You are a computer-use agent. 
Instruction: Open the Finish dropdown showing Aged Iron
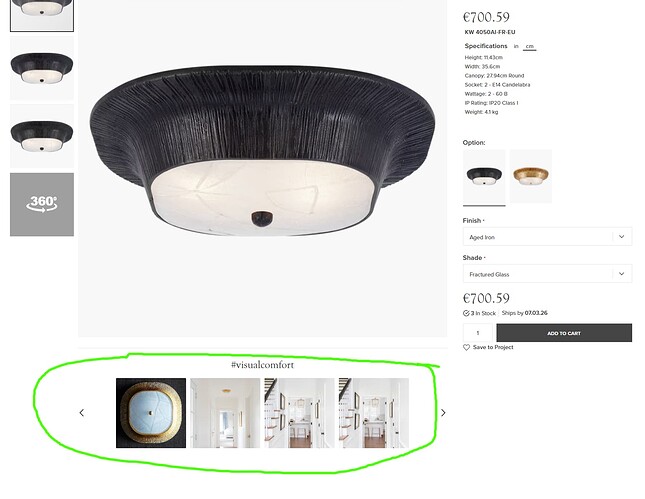(x=547, y=237)
